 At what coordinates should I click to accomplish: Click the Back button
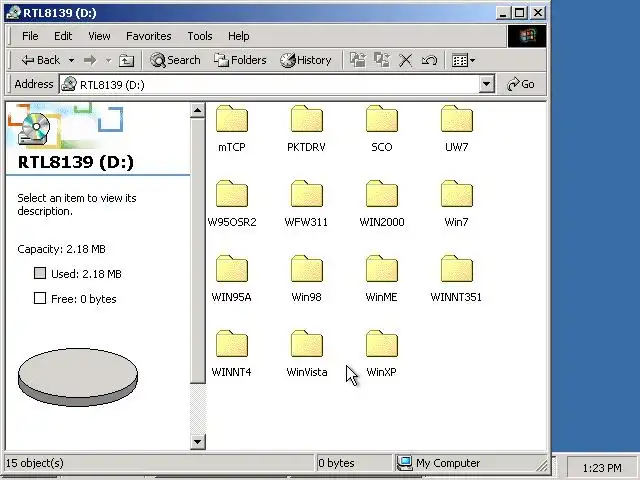pyautogui.click(x=41, y=60)
